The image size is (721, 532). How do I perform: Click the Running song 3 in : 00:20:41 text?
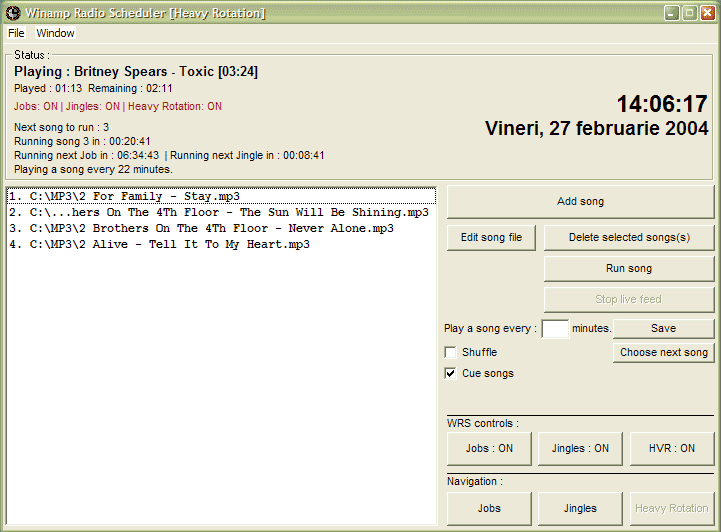point(82,141)
